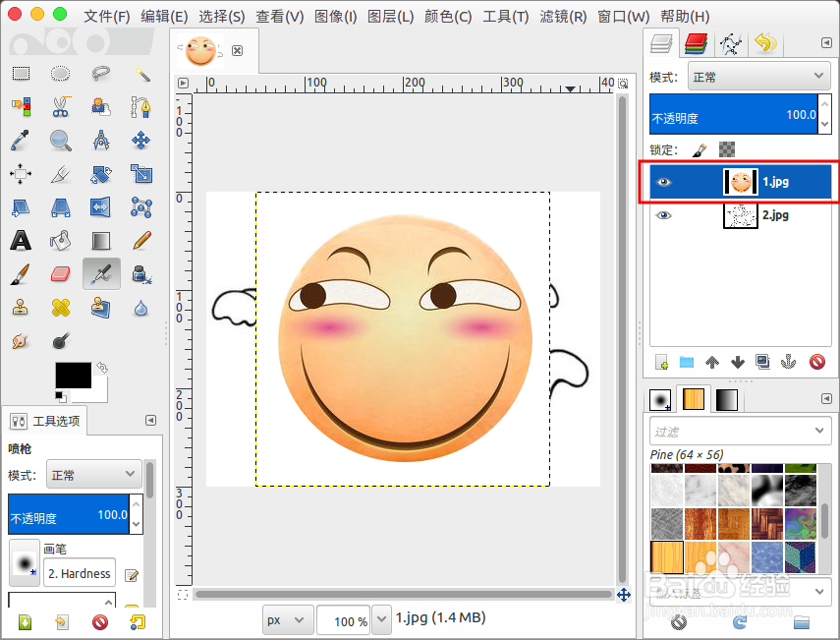Click the black foreground color swatch
The width and height of the screenshot is (840, 640).
[x=74, y=376]
